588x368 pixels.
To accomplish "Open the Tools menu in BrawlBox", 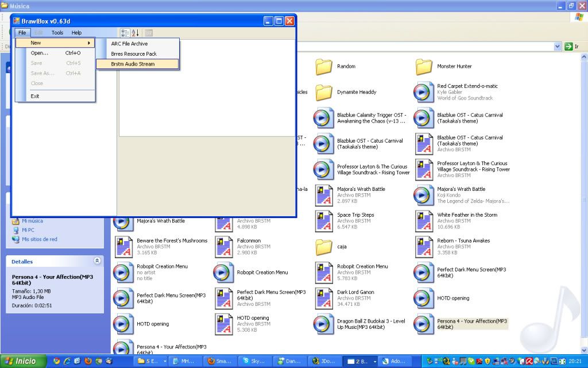I will [57, 33].
